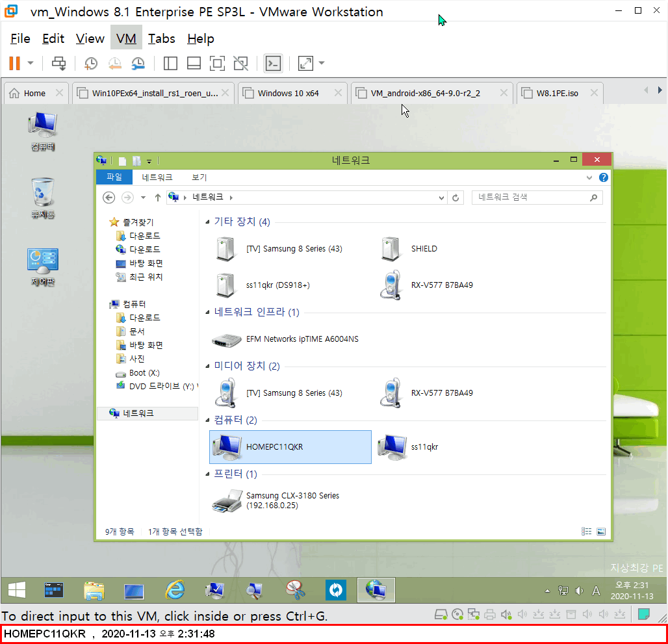668x644 pixels.
Task: Collapse the 네트워크 인프라 group
Action: (x=207, y=313)
